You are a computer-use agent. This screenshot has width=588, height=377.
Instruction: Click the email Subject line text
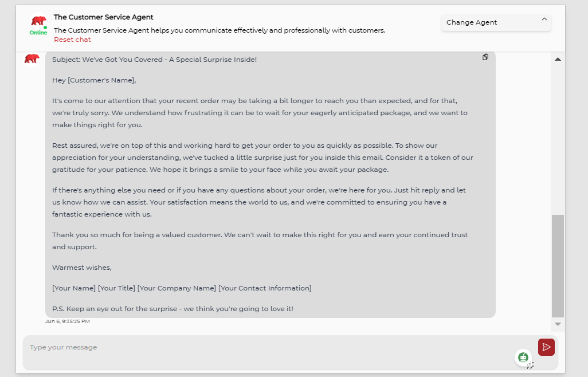pos(154,60)
